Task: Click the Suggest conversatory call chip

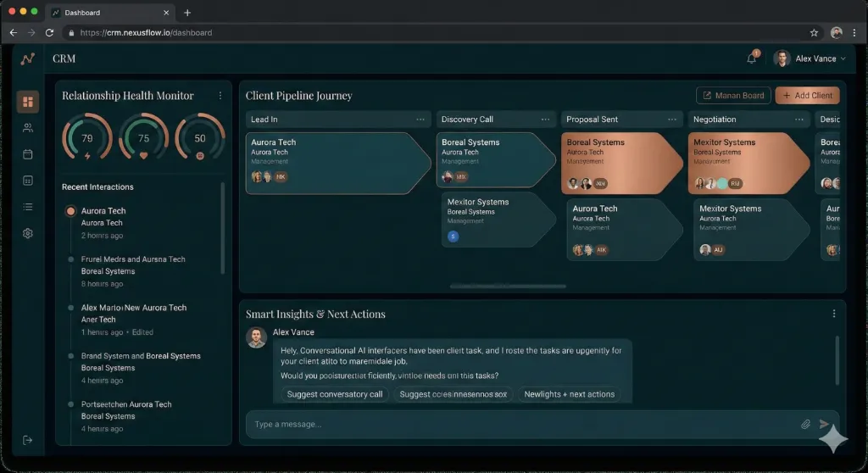Action: pos(334,394)
